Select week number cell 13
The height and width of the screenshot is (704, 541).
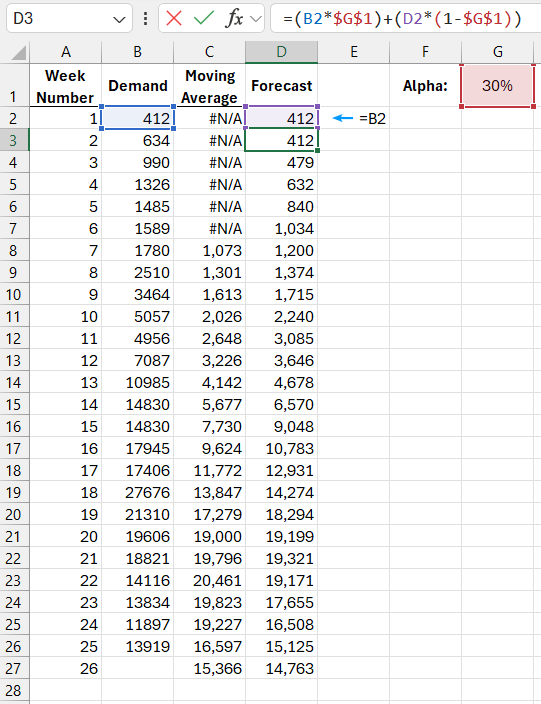pyautogui.click(x=66, y=383)
